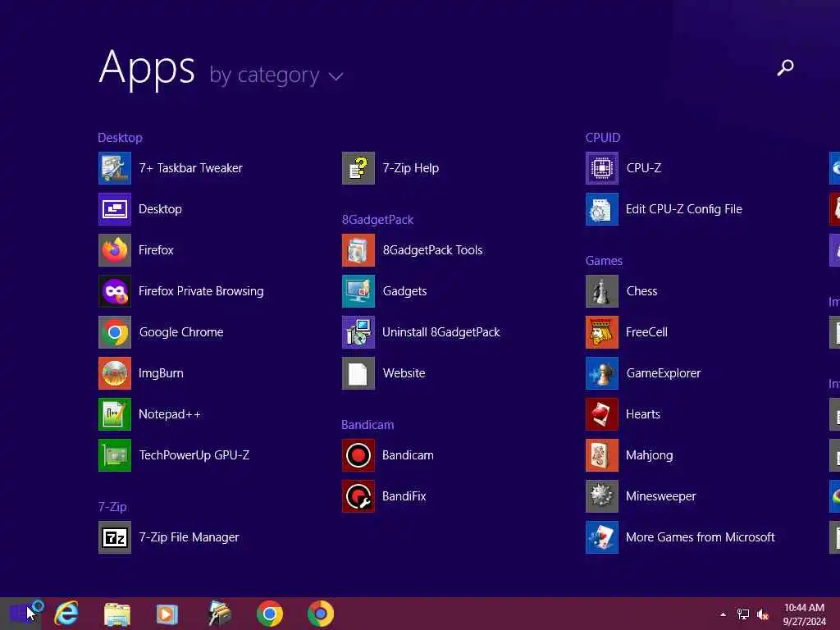Select the 8GadgetPack category header
Viewport: 840px width, 630px height.
pos(377,220)
